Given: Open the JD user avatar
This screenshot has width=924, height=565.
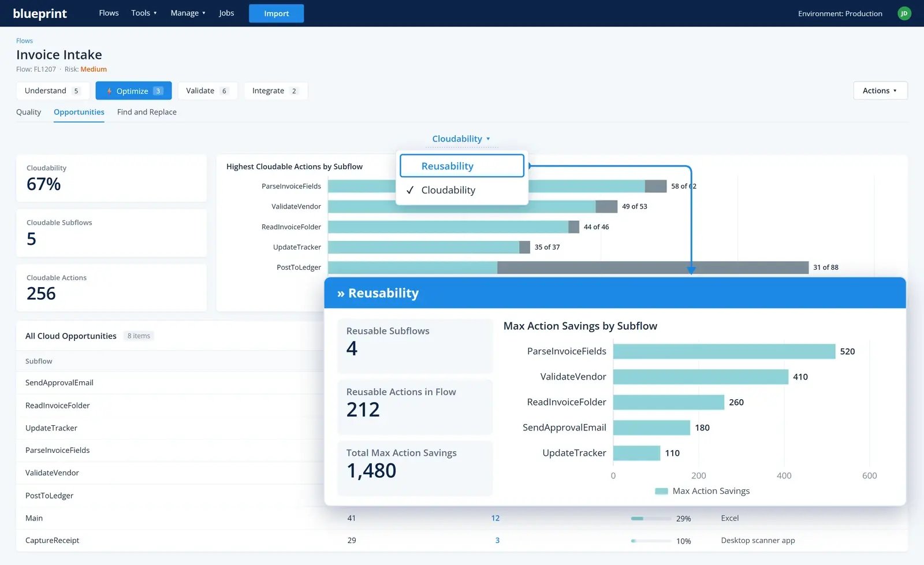Looking at the screenshot, I should click(904, 13).
